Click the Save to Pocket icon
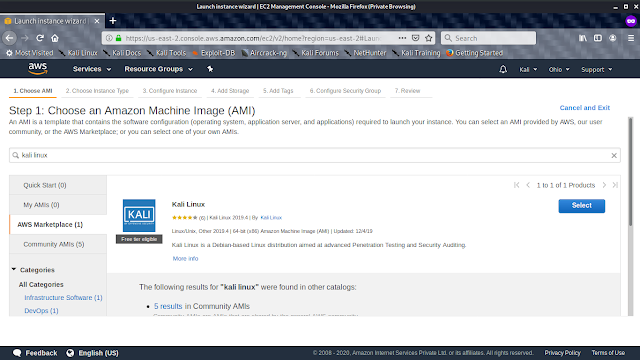The height and width of the screenshot is (360, 640). tap(416, 38)
